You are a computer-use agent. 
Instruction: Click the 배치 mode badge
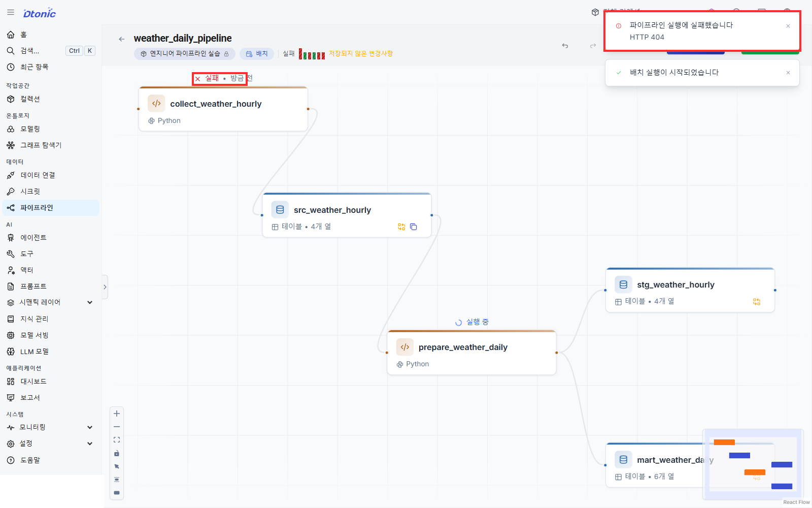(257, 53)
